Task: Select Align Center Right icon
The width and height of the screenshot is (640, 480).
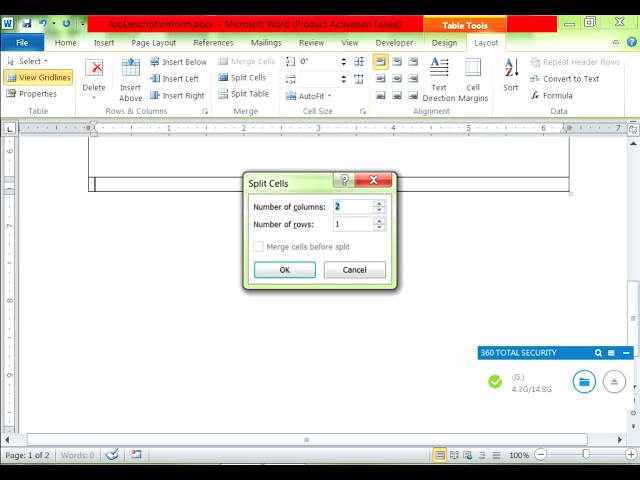Action: click(413, 78)
